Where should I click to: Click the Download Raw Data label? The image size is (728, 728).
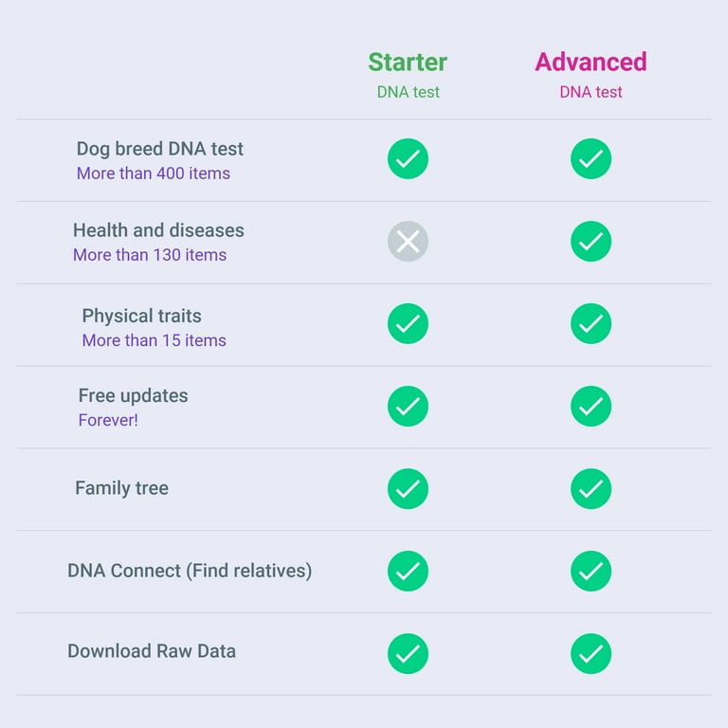152,651
